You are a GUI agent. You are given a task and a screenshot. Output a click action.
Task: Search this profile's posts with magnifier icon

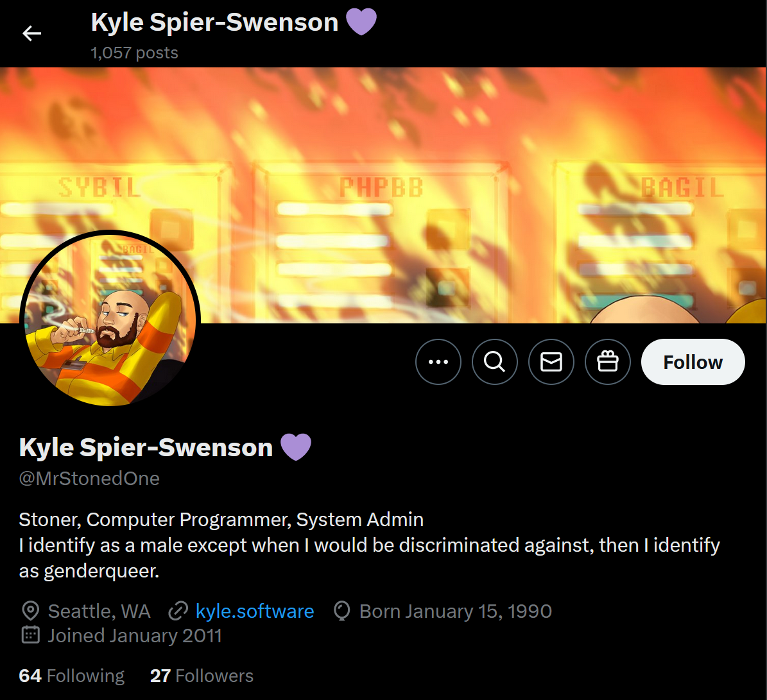tap(495, 362)
